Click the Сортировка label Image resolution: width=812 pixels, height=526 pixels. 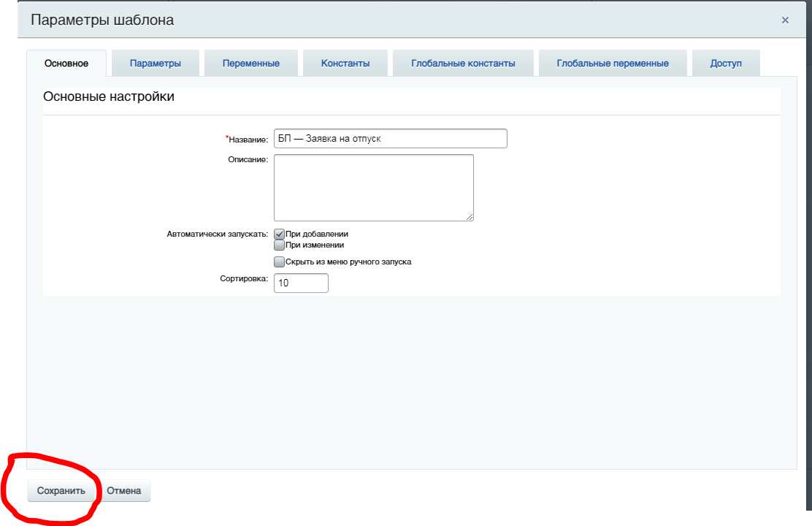tap(244, 279)
